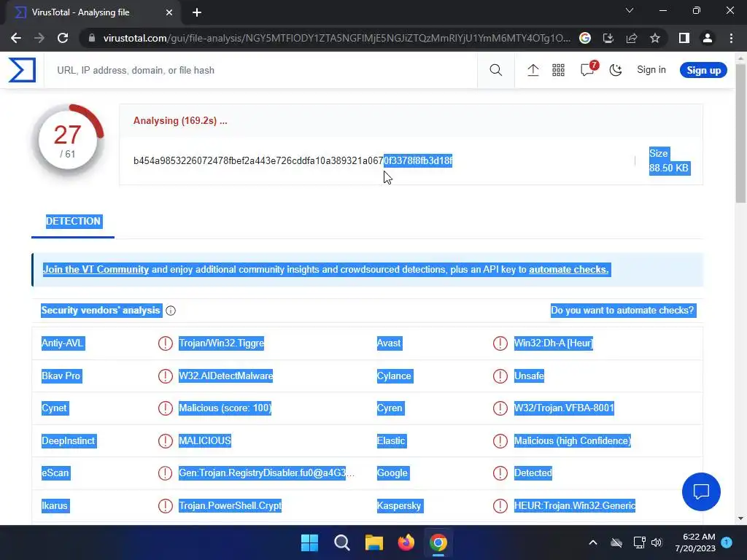The image size is (747, 560).
Task: Focus the URL, IP, domain search field
Action: point(260,70)
